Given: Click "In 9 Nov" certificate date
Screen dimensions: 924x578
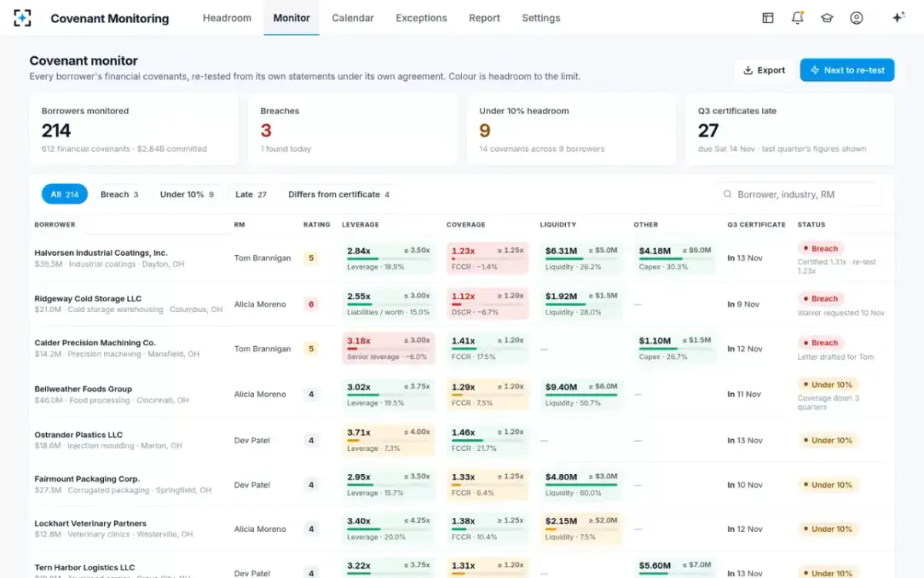Looking at the screenshot, I should [x=743, y=304].
